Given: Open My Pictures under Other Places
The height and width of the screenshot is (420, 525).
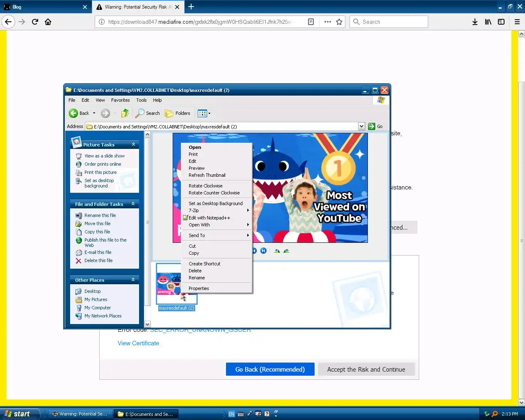Looking at the screenshot, I should 96,299.
